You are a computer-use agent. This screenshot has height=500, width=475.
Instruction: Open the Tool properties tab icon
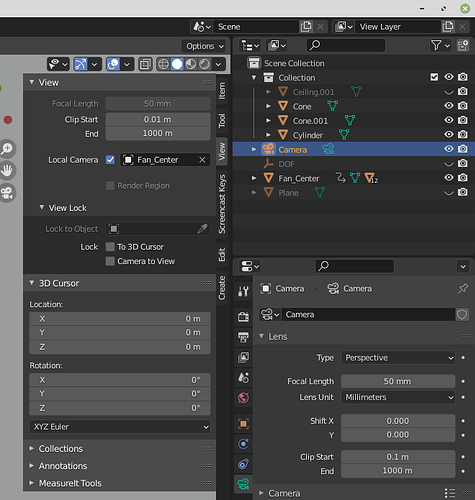(243, 291)
